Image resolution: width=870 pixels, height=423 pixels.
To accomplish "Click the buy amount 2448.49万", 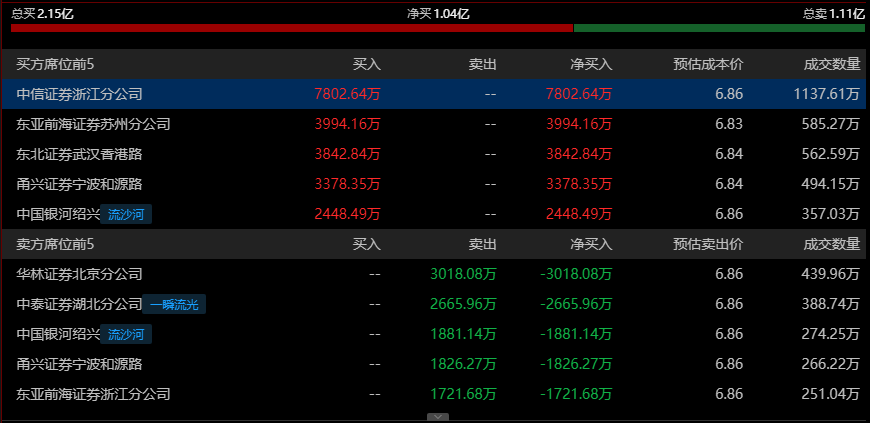I will (347, 214).
